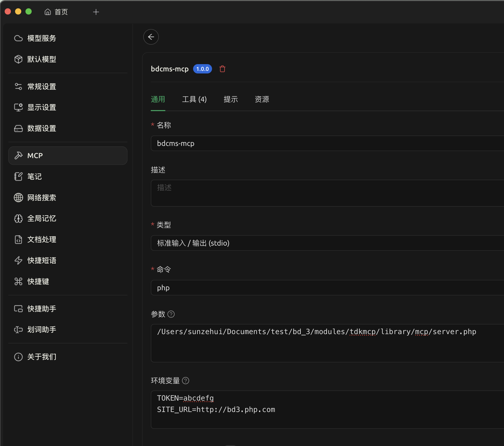Open a new browser tab
The width and height of the screenshot is (504, 446).
96,12
